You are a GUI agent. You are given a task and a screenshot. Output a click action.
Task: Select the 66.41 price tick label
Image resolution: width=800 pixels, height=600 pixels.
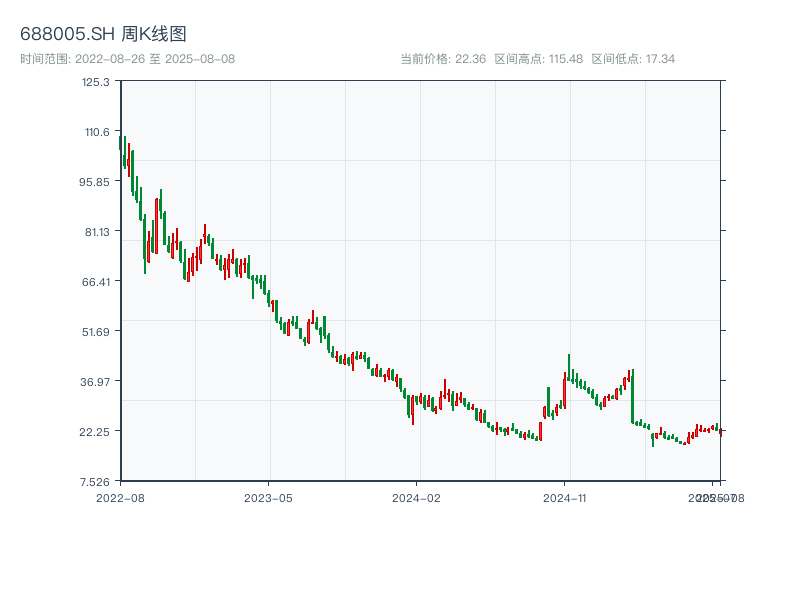click(96, 282)
